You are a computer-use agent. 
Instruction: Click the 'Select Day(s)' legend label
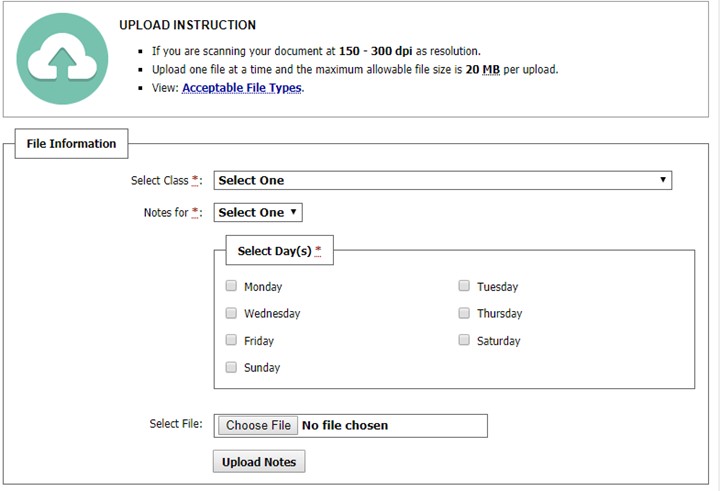(279, 251)
